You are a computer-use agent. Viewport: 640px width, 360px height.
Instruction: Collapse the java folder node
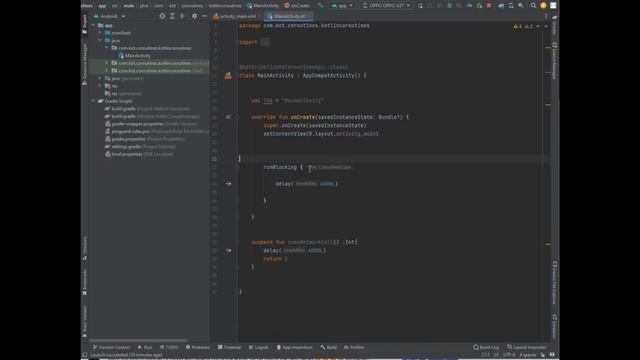point(100,40)
